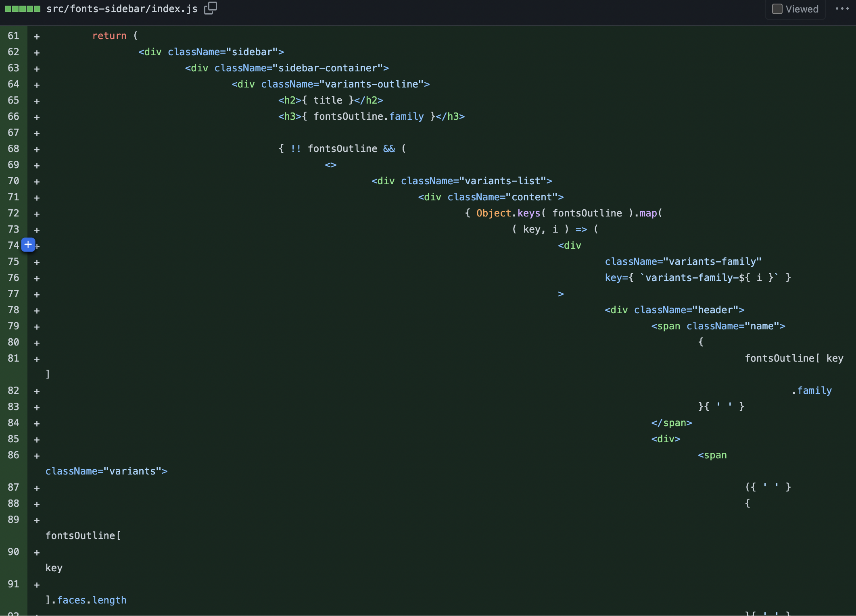Click className="variants" wrapped text
856x616 pixels.
click(x=106, y=471)
